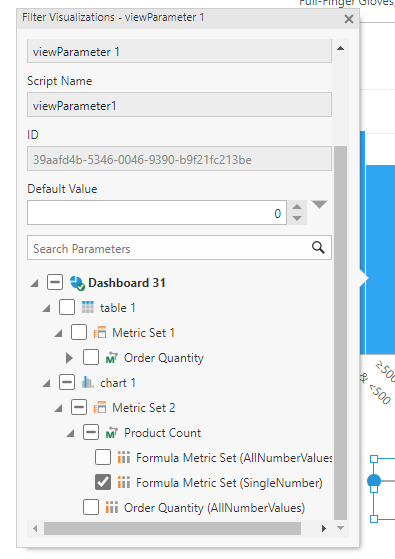
Task: Click the Metric Set 2 icon
Action: (100, 407)
